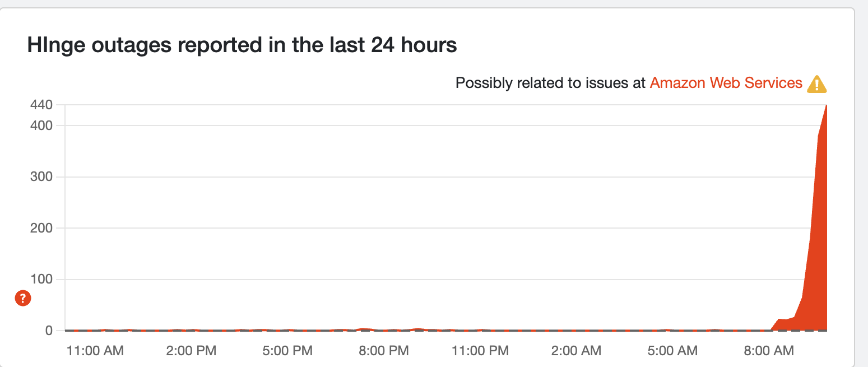Click the 440 value on the y-axis

41,105
